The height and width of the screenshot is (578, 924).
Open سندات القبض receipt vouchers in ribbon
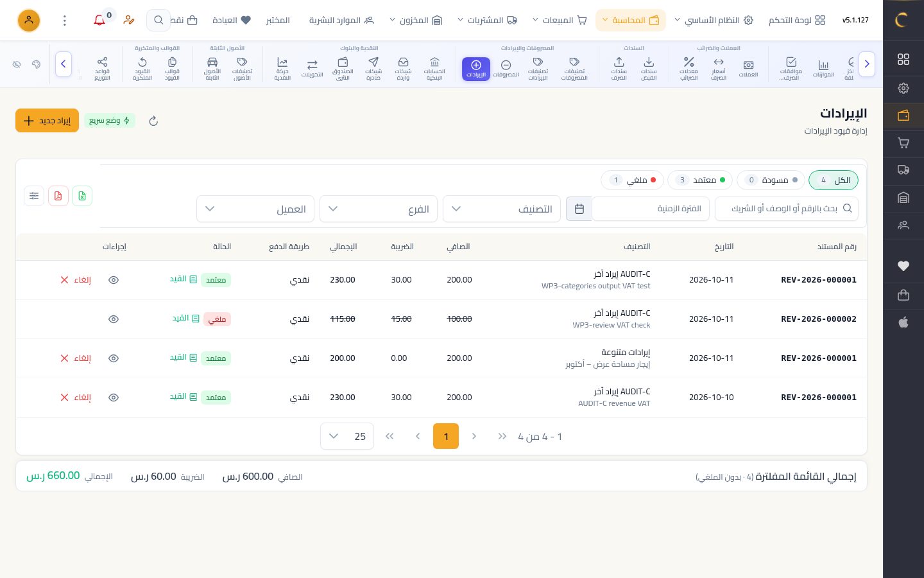coord(649,68)
